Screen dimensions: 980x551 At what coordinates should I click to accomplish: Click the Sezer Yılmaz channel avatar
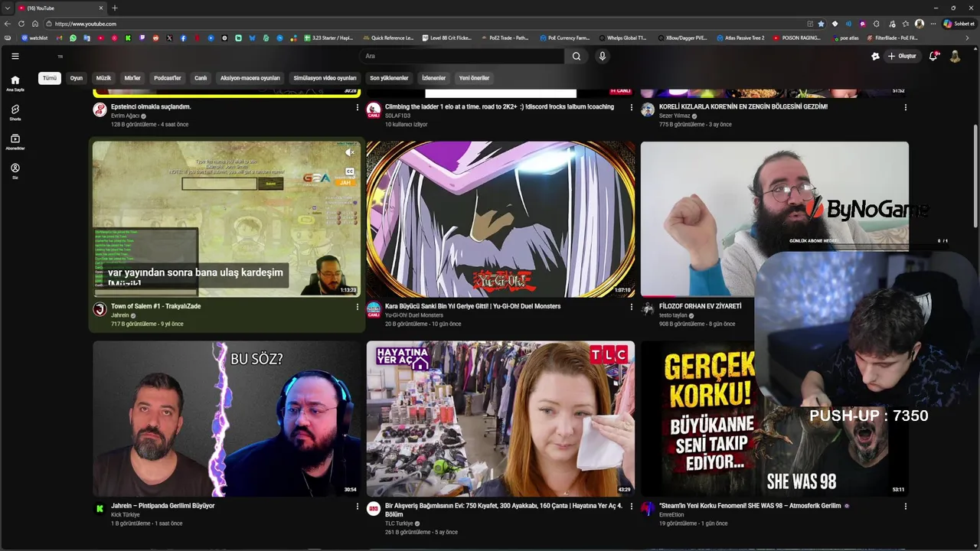pos(648,109)
